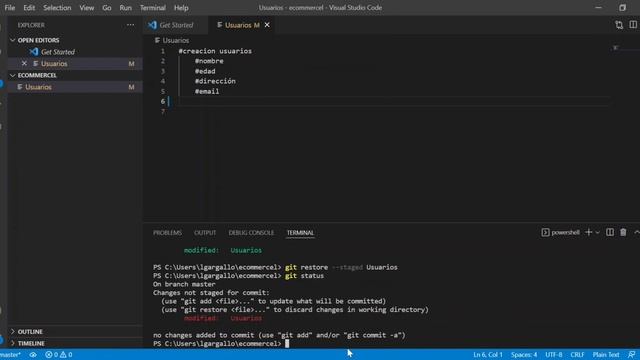Open errors and warnings count in status bar
Viewport: 640px width, 360px height.
59,355
